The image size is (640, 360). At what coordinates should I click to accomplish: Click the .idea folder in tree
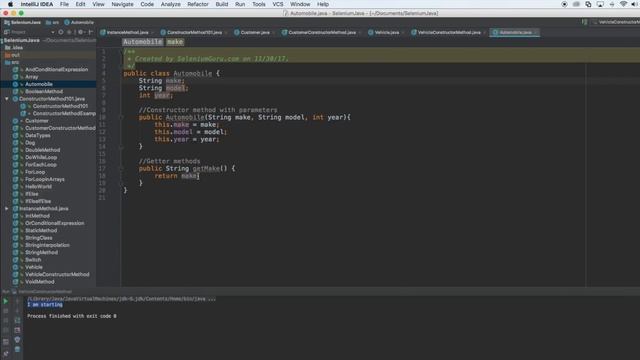[14, 47]
